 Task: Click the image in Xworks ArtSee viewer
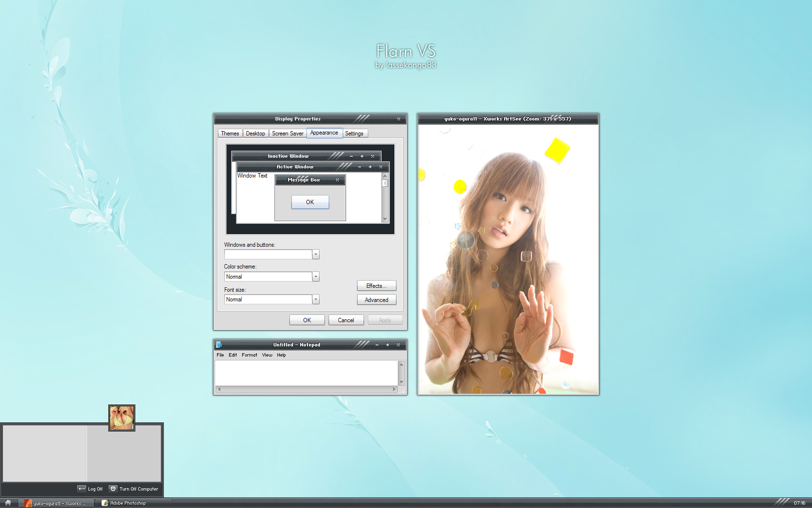508,259
